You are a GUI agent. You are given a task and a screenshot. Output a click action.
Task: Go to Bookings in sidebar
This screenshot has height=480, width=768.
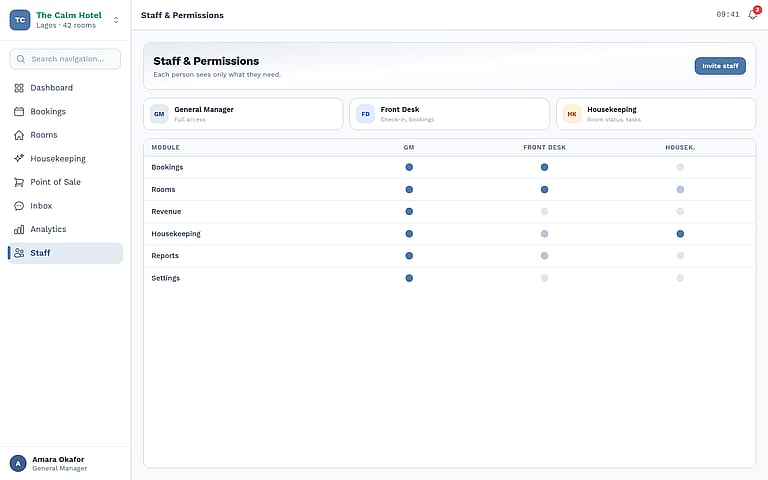(x=66, y=112)
